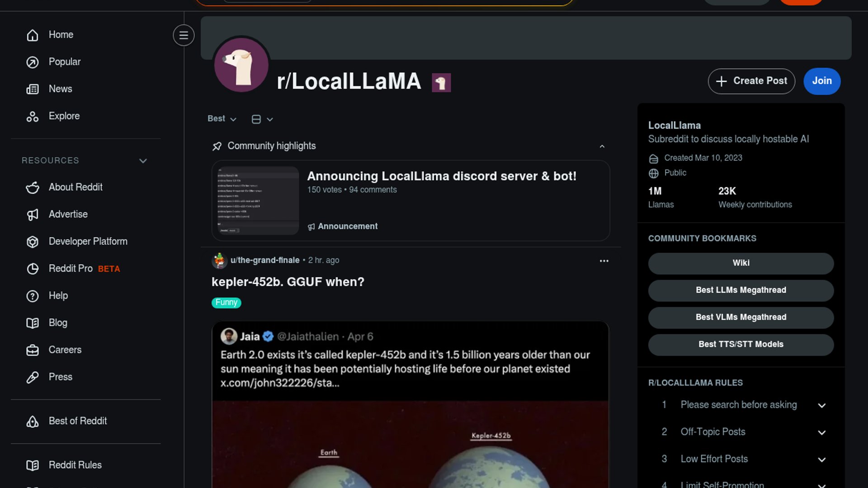Open the card view layout dropdown

[x=262, y=119]
